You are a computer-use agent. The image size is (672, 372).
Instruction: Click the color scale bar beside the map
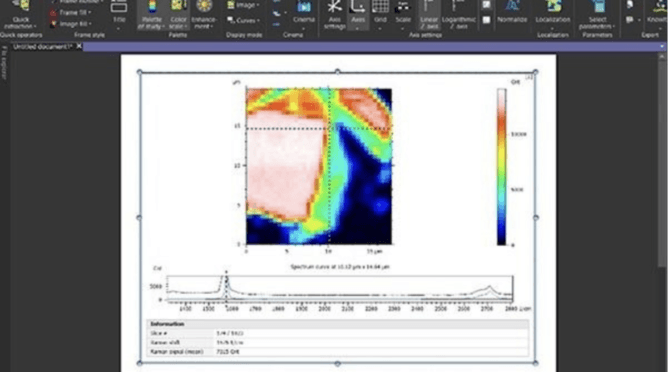click(501, 167)
